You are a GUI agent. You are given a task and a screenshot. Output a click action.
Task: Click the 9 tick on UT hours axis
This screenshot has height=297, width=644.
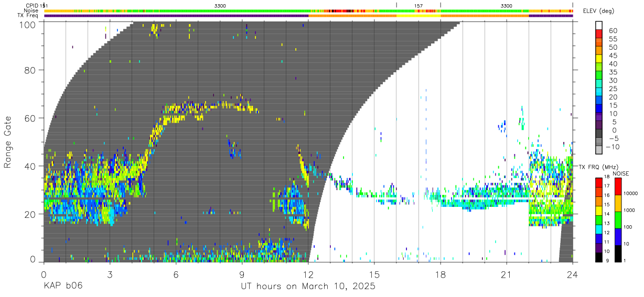(x=242, y=274)
